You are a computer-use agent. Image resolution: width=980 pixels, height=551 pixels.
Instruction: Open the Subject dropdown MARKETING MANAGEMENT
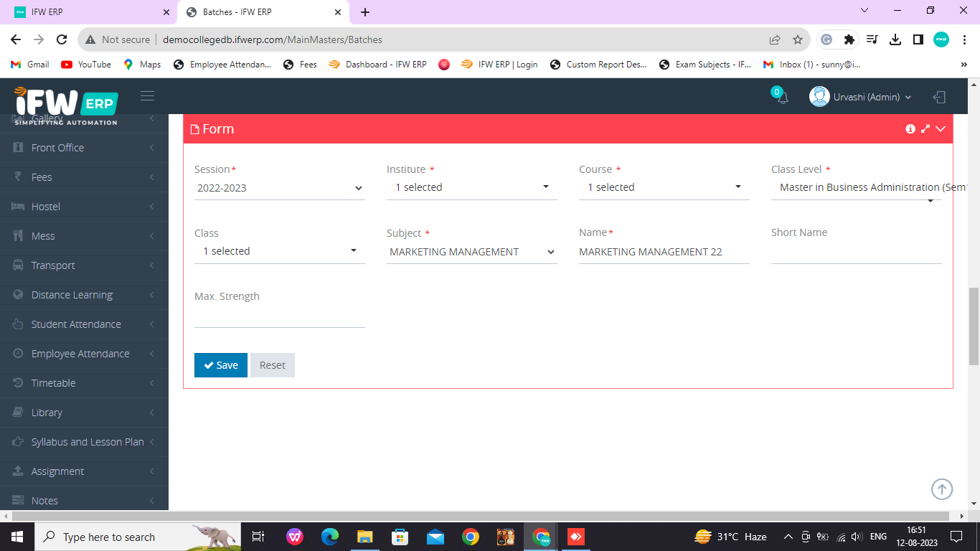[x=472, y=252]
